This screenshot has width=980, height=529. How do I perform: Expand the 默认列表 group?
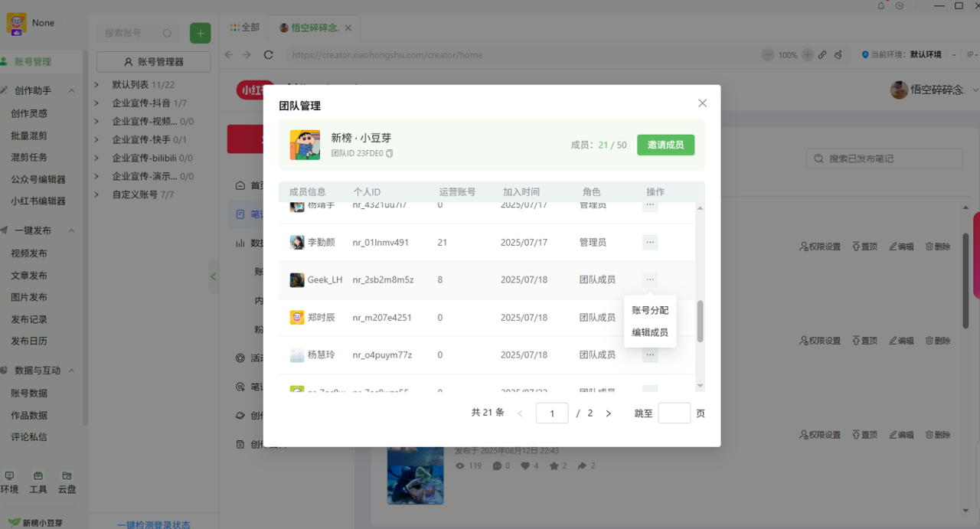click(96, 84)
